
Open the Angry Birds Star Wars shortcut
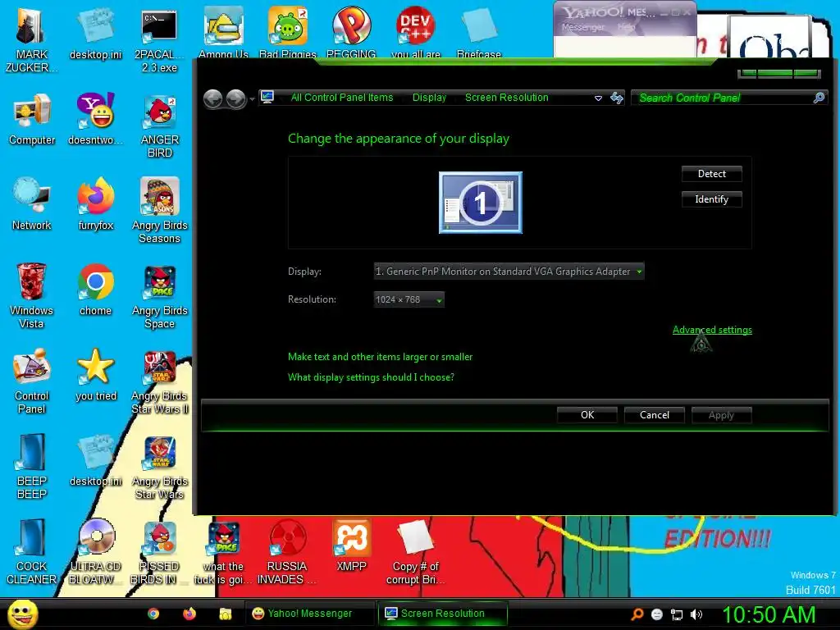[x=160, y=466]
